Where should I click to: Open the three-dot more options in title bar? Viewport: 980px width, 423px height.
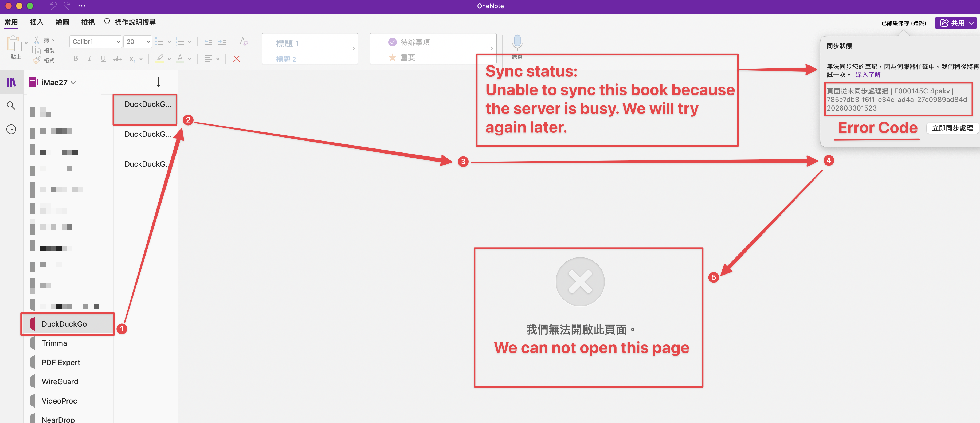click(81, 6)
